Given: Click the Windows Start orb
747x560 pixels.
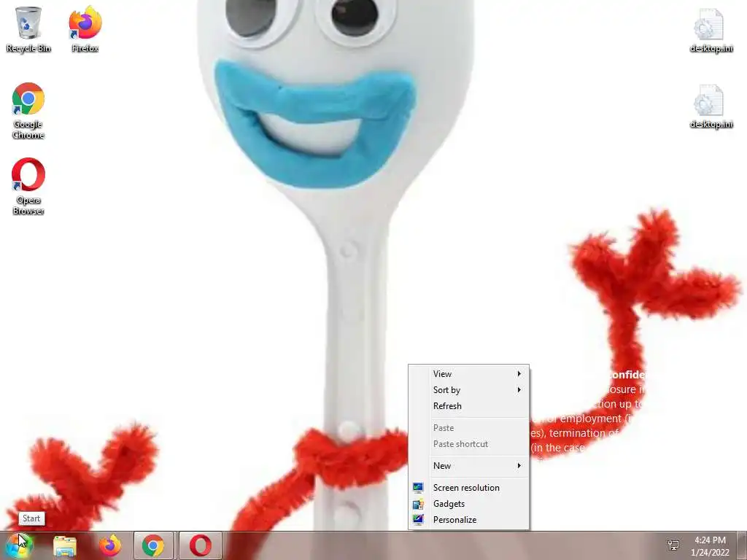Looking at the screenshot, I should coord(19,545).
